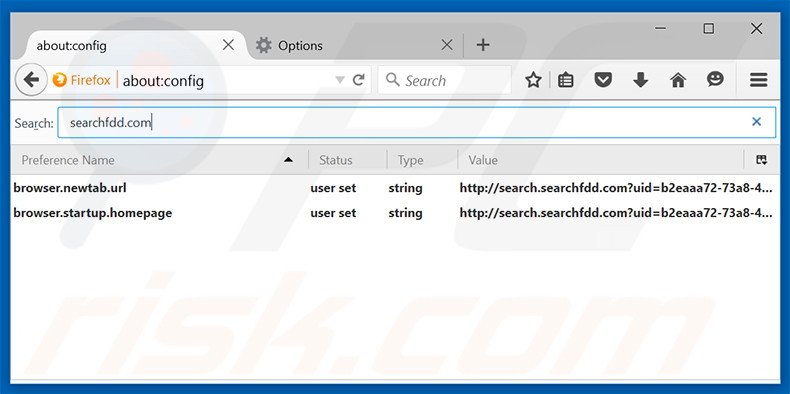Click the value URL of browser.startup.homepage
The width and height of the screenshot is (790, 394).
tap(616, 213)
